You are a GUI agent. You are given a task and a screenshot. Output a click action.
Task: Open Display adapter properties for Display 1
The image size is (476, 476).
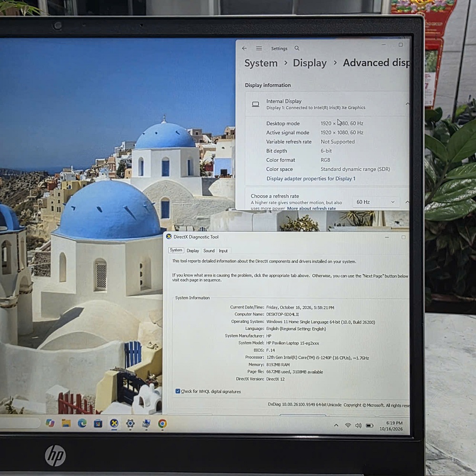pyautogui.click(x=311, y=178)
